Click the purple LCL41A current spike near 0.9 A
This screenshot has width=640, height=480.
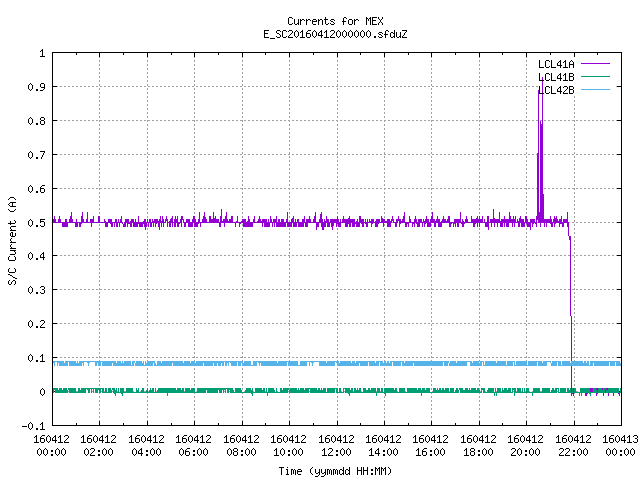pos(540,151)
